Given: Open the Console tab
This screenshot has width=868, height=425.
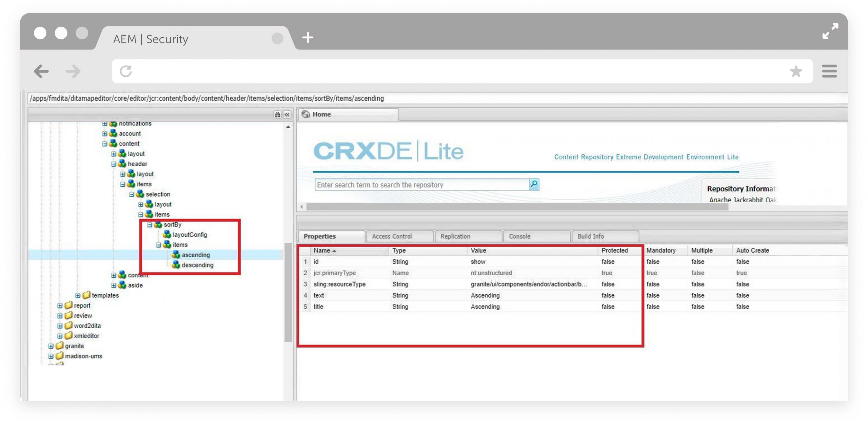Looking at the screenshot, I should point(537,236).
